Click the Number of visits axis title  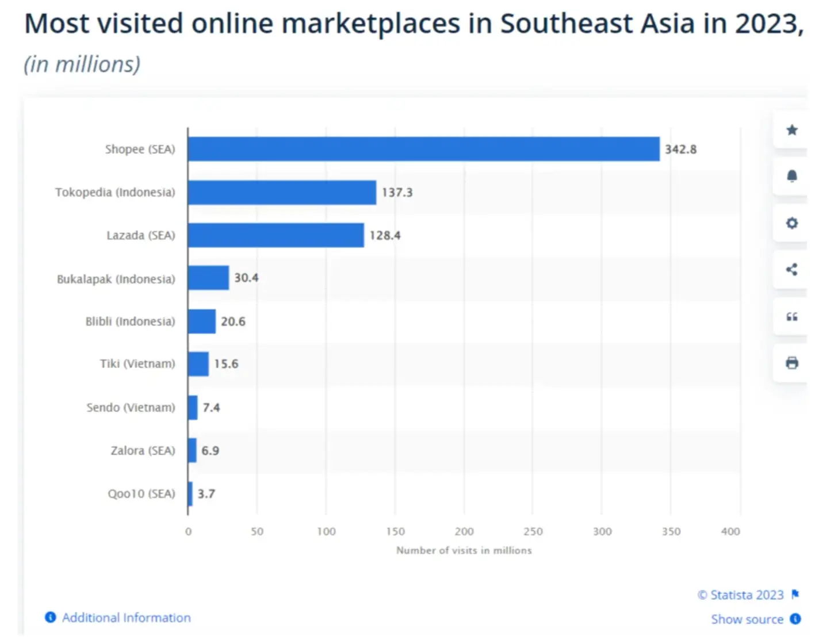pyautogui.click(x=464, y=550)
